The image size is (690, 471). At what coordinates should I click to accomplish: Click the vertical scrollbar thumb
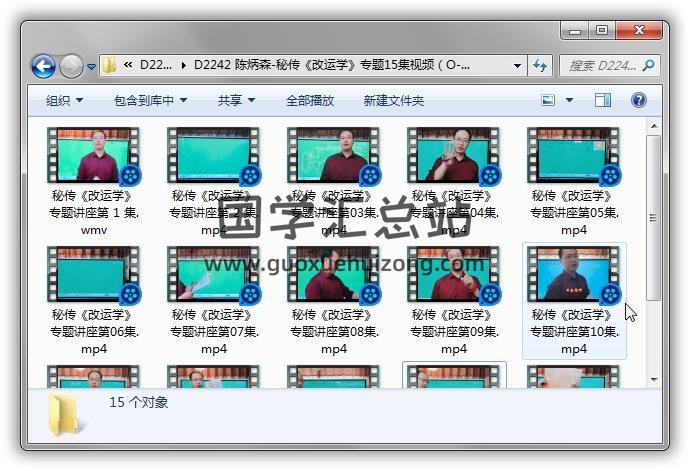click(654, 218)
